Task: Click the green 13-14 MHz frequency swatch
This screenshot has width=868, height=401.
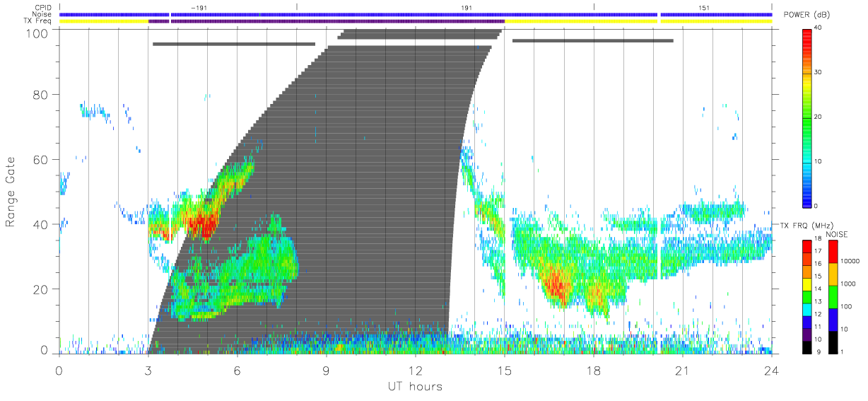Action: [807, 296]
